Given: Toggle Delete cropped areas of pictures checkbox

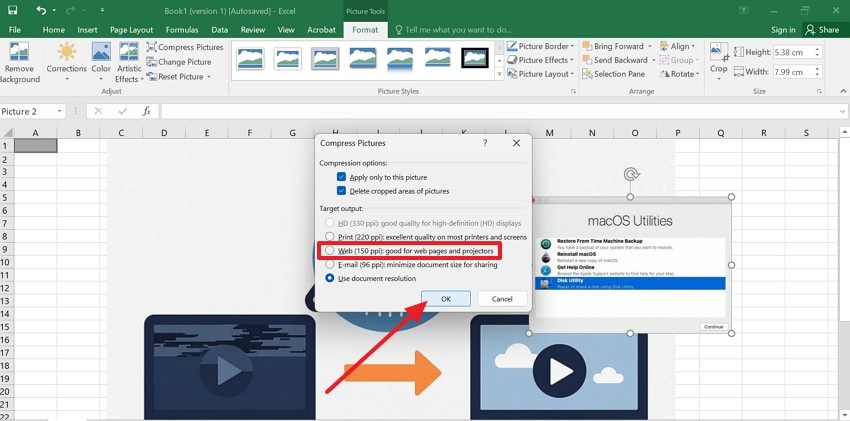Looking at the screenshot, I should tap(341, 191).
